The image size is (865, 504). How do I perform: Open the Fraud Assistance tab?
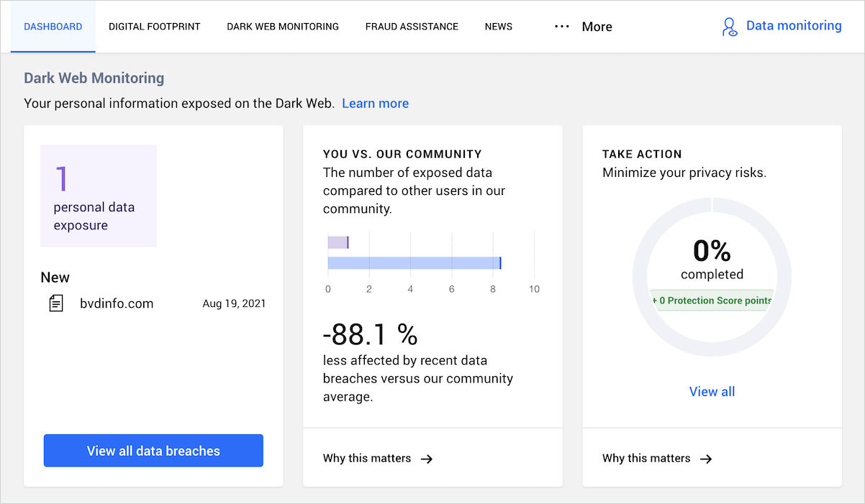pyautogui.click(x=412, y=27)
